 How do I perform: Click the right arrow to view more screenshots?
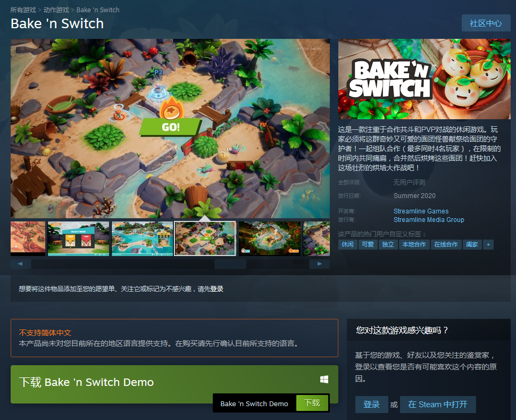(319, 263)
